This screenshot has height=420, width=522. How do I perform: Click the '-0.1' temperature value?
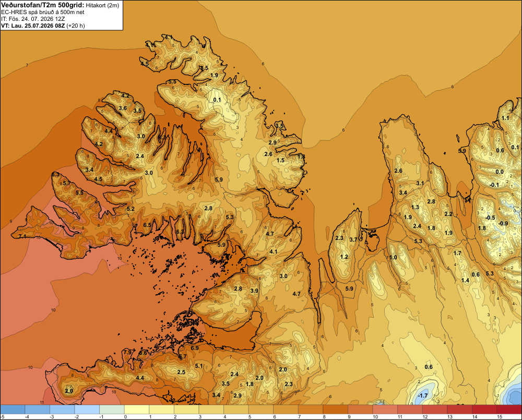pos(494,185)
